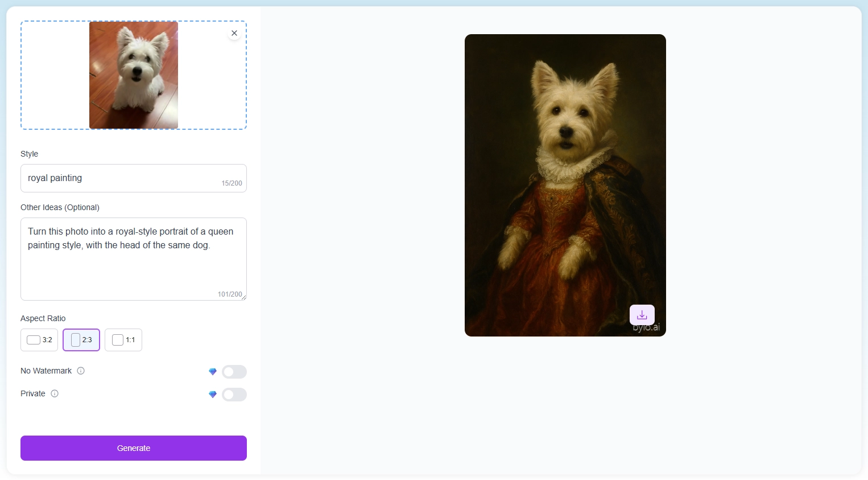Click the portrait frame icon in 2:3 option
Image resolution: width=868 pixels, height=480 pixels.
click(x=75, y=340)
